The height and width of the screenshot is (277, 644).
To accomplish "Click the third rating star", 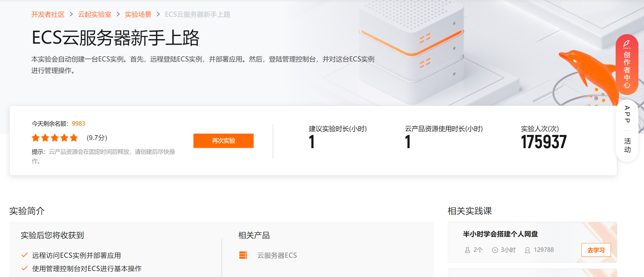I will pyautogui.click(x=55, y=138).
